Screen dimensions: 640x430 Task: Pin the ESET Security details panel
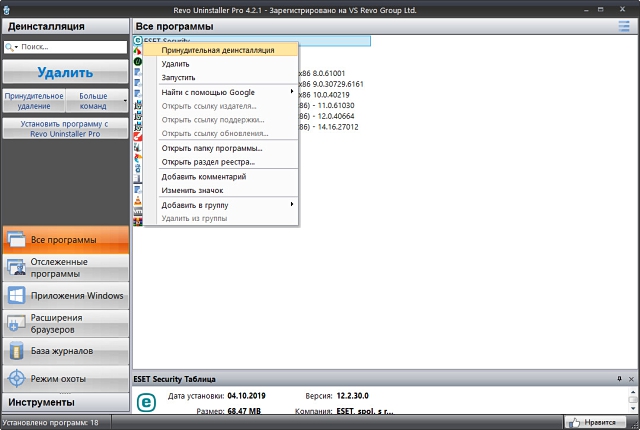(619, 379)
